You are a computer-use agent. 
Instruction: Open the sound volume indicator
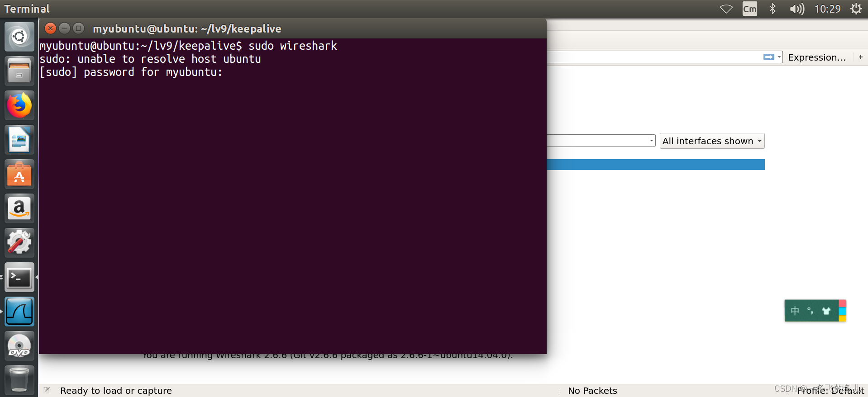[x=797, y=9]
